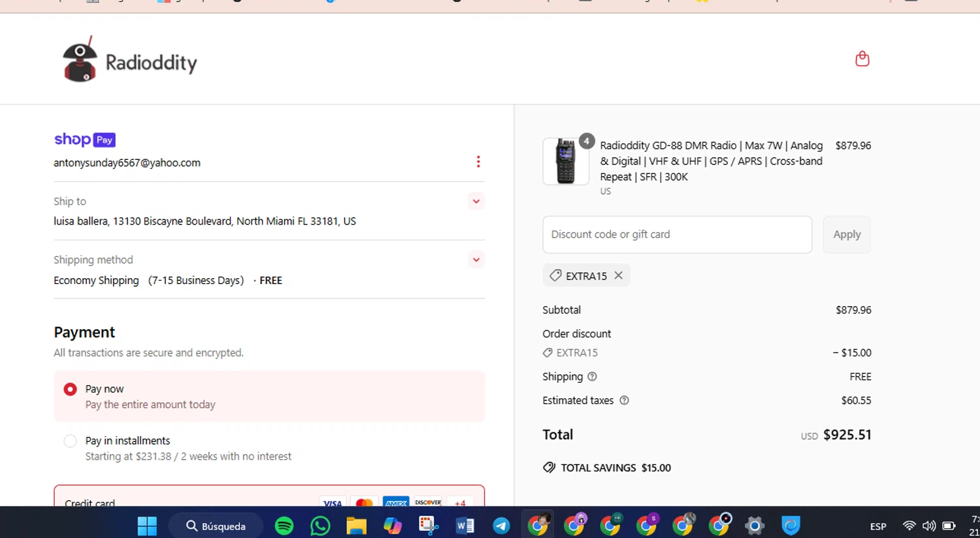The height and width of the screenshot is (538, 980).
Task: Switch ESP keyboard language indicator
Action: pos(878,526)
